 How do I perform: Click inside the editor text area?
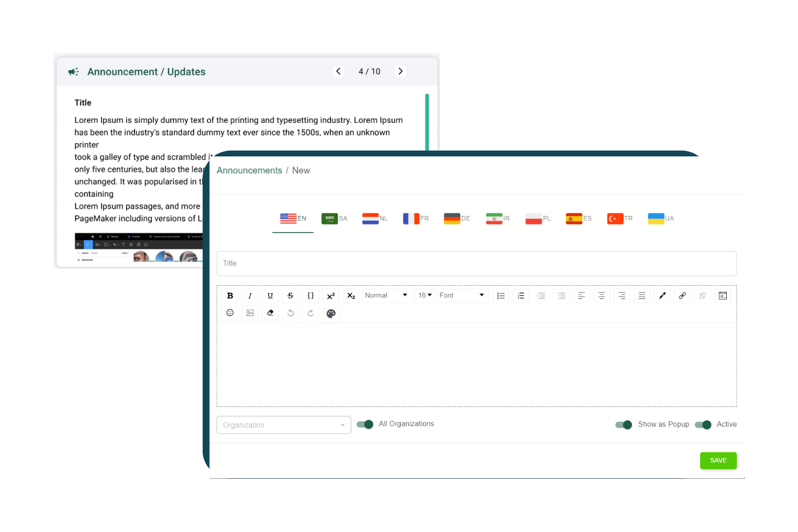[x=477, y=364]
